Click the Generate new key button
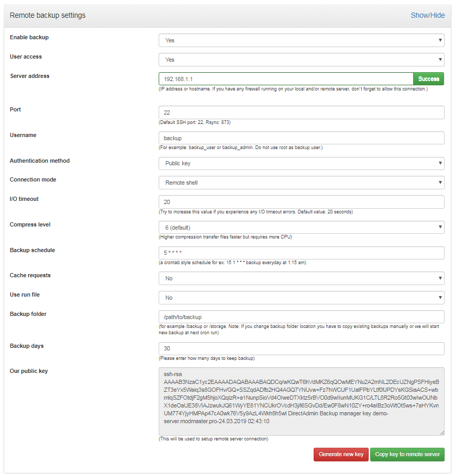 click(341, 454)
